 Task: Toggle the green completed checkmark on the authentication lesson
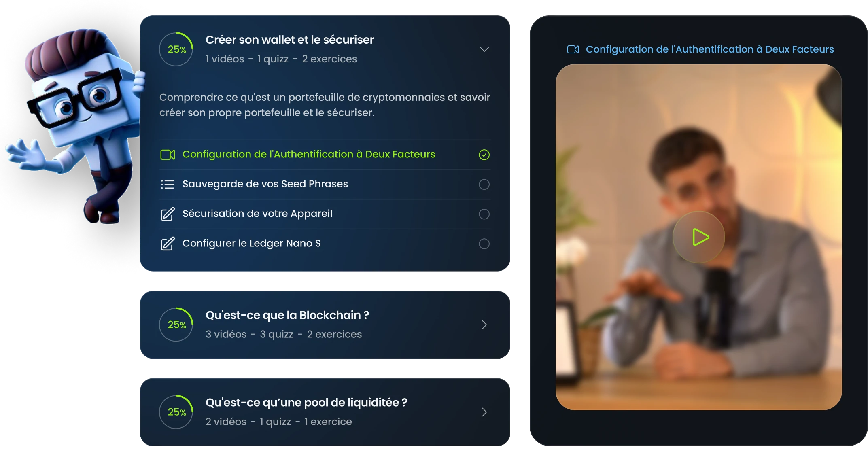484,155
